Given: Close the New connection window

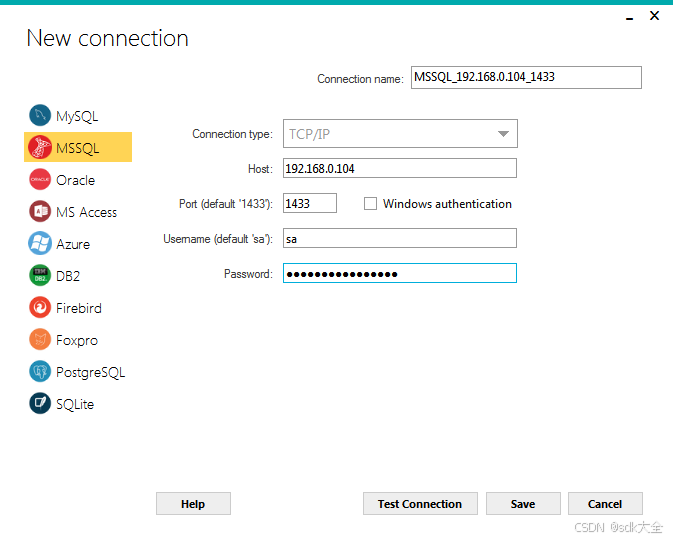Looking at the screenshot, I should 654,16.
